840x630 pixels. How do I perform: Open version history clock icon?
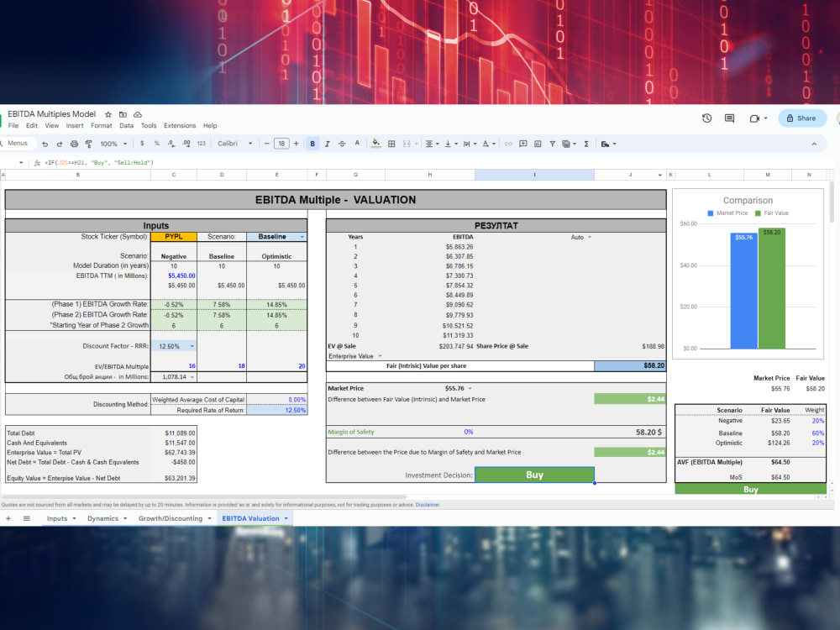(x=706, y=118)
